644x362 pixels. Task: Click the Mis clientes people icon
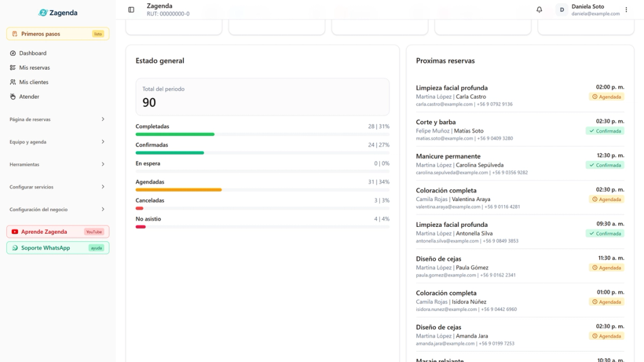tap(13, 82)
